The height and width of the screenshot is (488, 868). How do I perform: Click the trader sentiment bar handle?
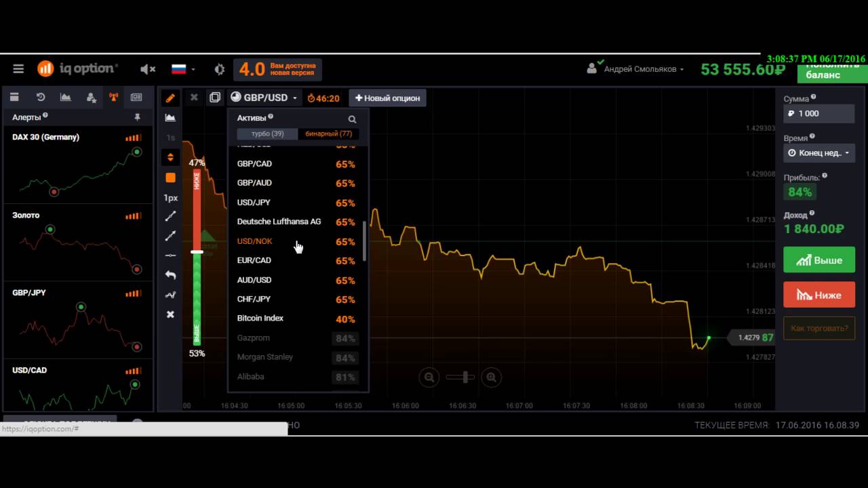(x=197, y=251)
